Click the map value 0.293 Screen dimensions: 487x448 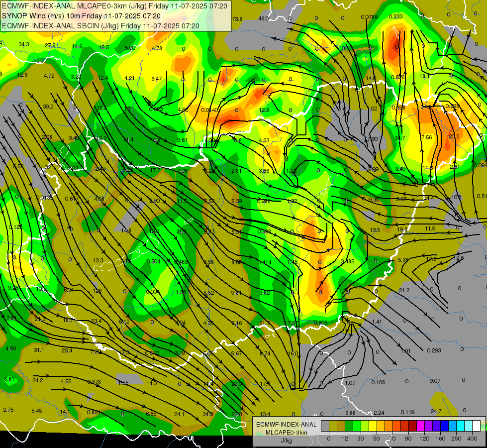click(434, 350)
